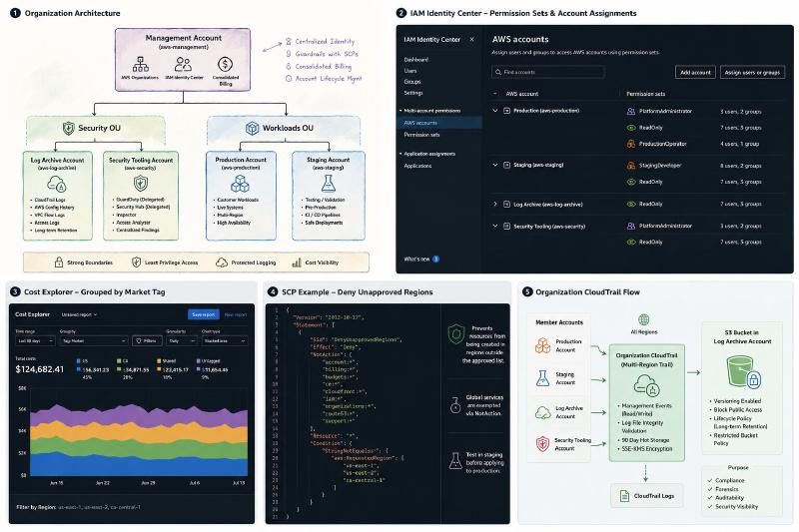Open the Unsaved report dropdown
This screenshot has width=799, height=532.
click(79, 314)
